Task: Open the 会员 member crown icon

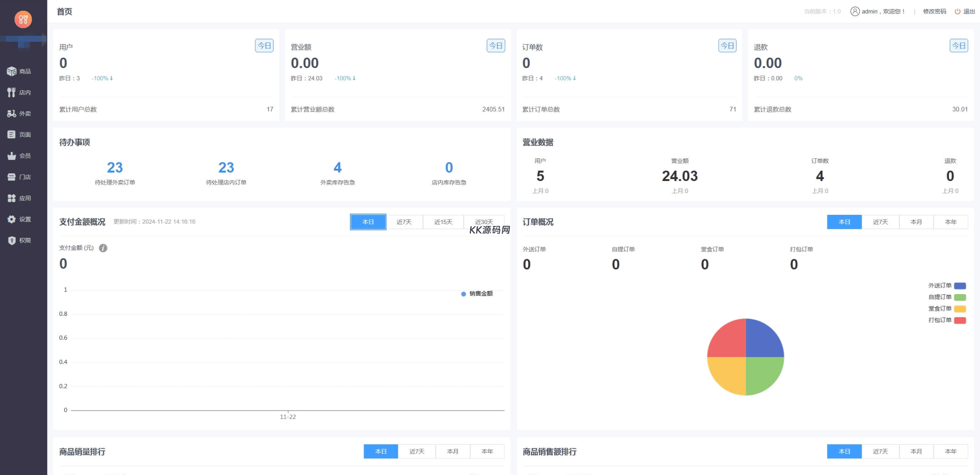Action: click(12, 156)
